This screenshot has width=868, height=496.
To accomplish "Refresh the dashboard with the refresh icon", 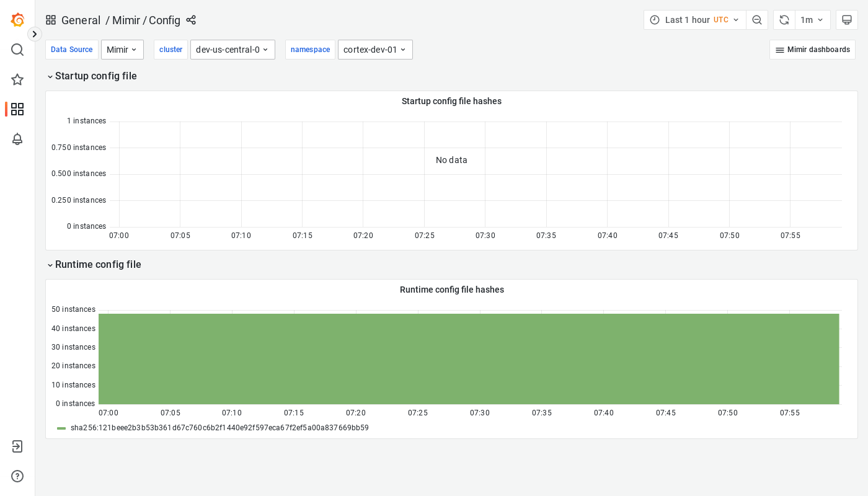I will pos(784,19).
